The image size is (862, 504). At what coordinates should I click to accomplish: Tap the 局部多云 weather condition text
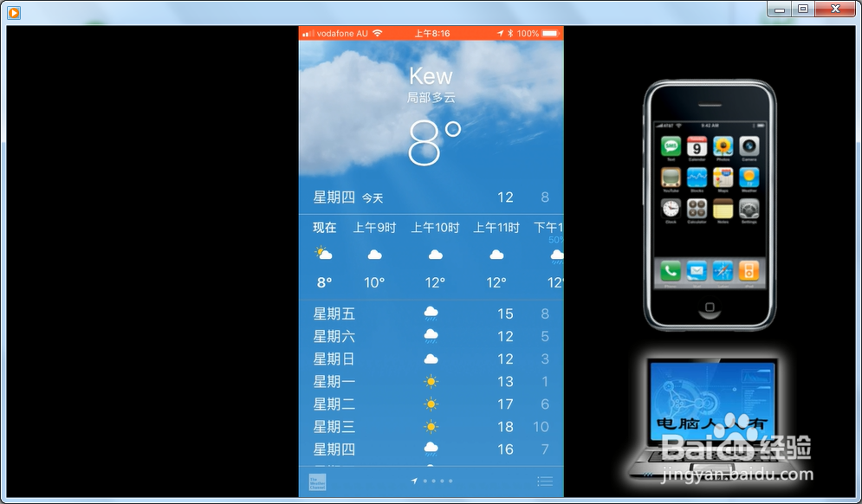click(x=431, y=98)
